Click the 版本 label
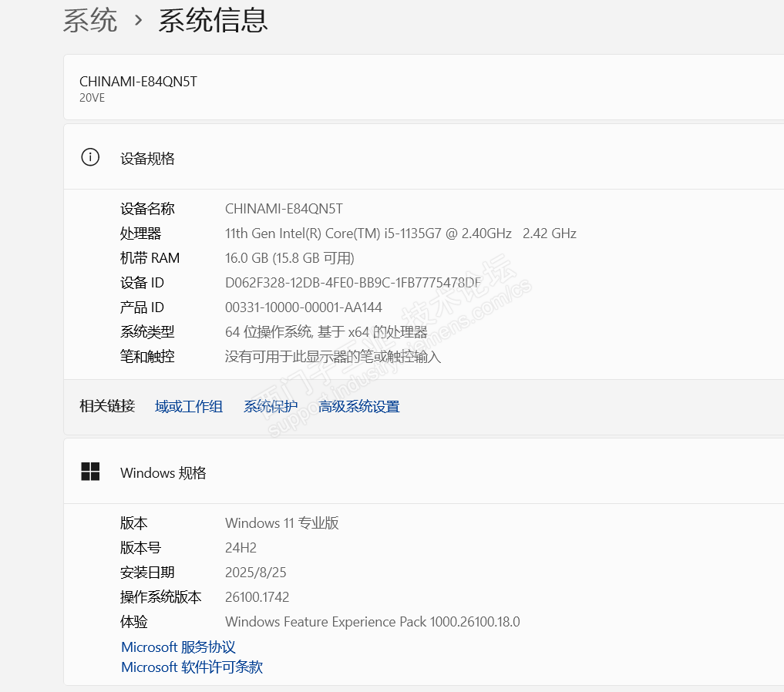 point(133,522)
